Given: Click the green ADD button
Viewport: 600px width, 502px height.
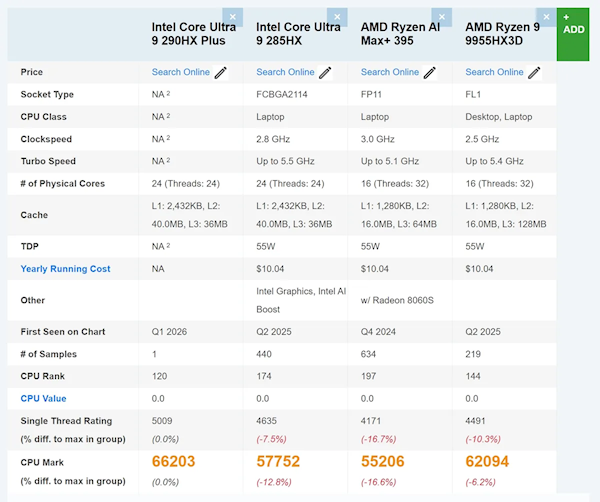Looking at the screenshot, I should pos(574,31).
